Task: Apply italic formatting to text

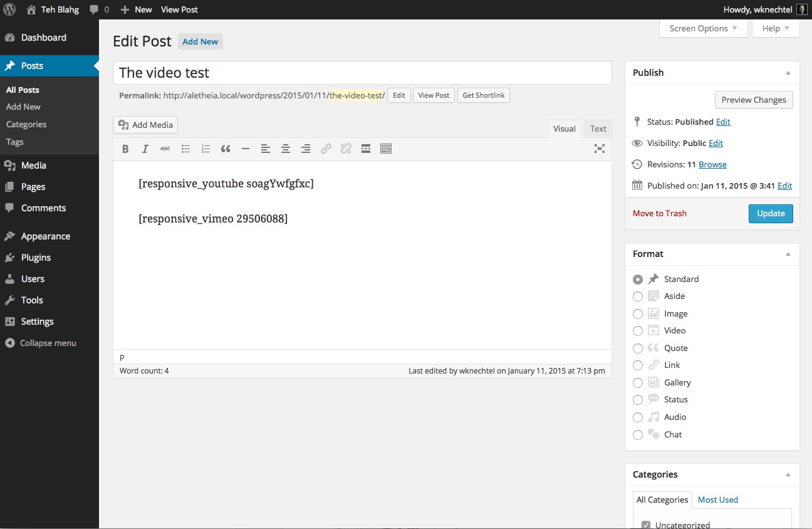Action: pos(145,149)
